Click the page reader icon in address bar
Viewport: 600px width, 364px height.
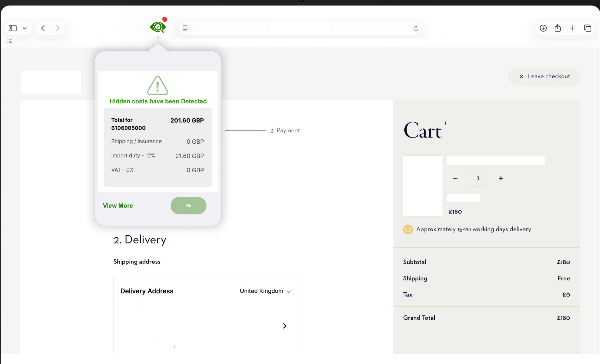point(185,28)
